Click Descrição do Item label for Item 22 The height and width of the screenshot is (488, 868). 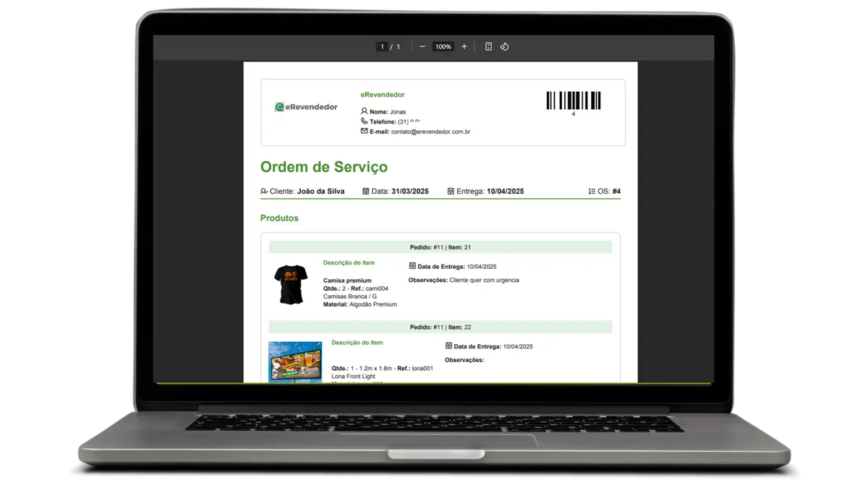tap(357, 343)
